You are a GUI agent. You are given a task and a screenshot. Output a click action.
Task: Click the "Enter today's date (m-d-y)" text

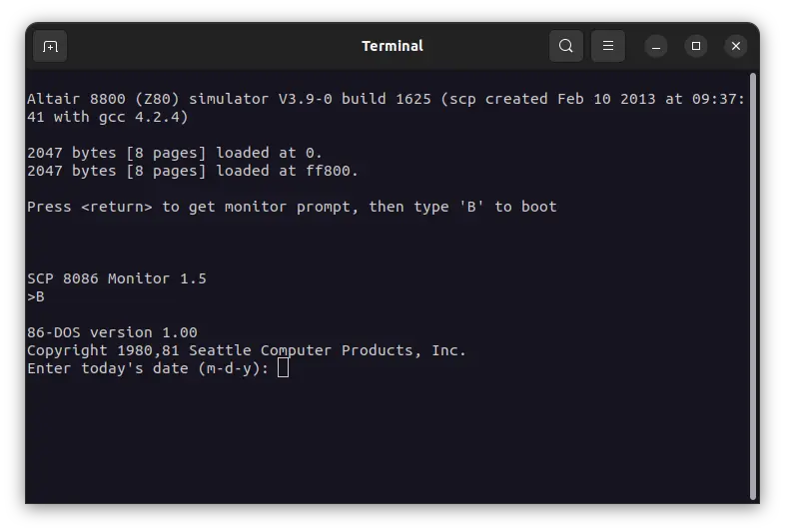(148, 368)
